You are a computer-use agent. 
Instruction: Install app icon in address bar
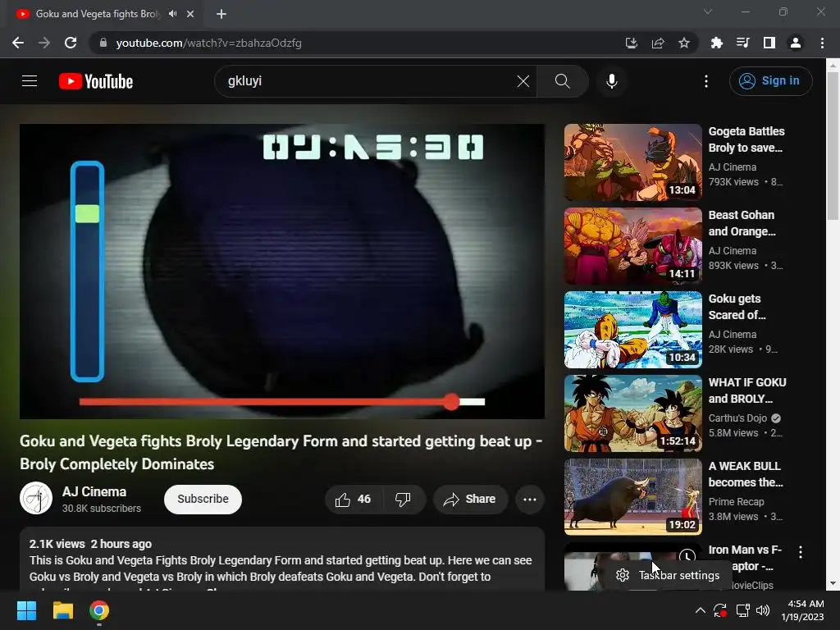click(632, 43)
